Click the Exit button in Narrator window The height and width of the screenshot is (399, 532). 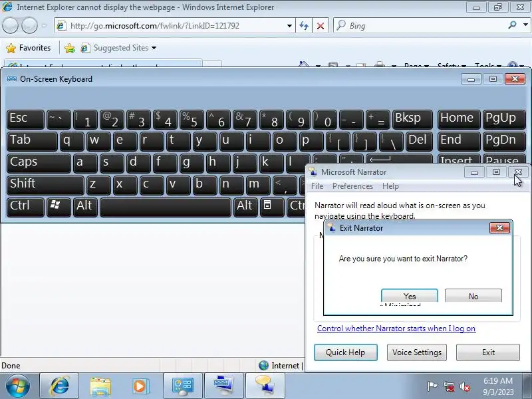tap(488, 352)
